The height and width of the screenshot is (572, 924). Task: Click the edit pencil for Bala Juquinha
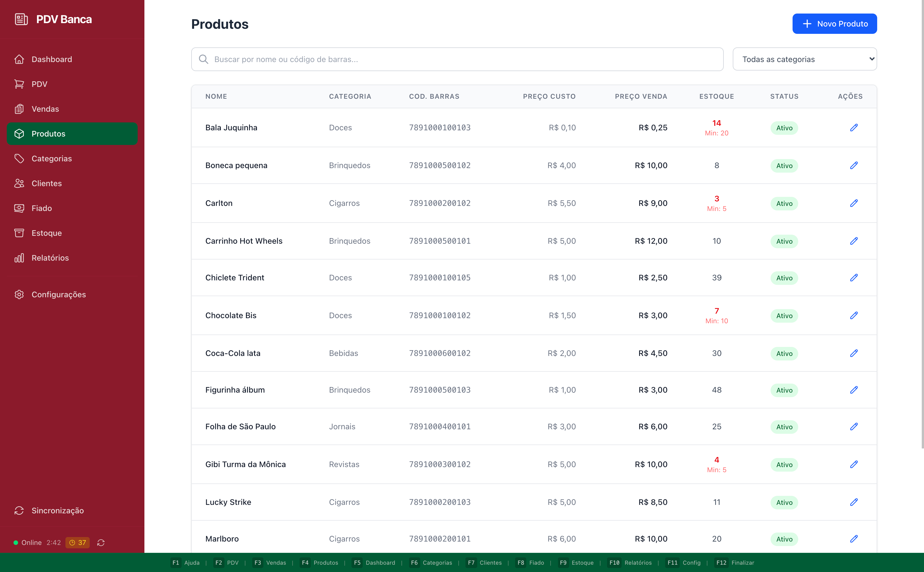point(854,127)
